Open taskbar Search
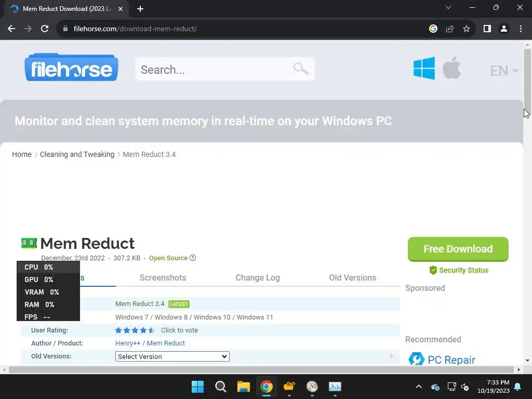The width and height of the screenshot is (532, 399). (x=220, y=387)
